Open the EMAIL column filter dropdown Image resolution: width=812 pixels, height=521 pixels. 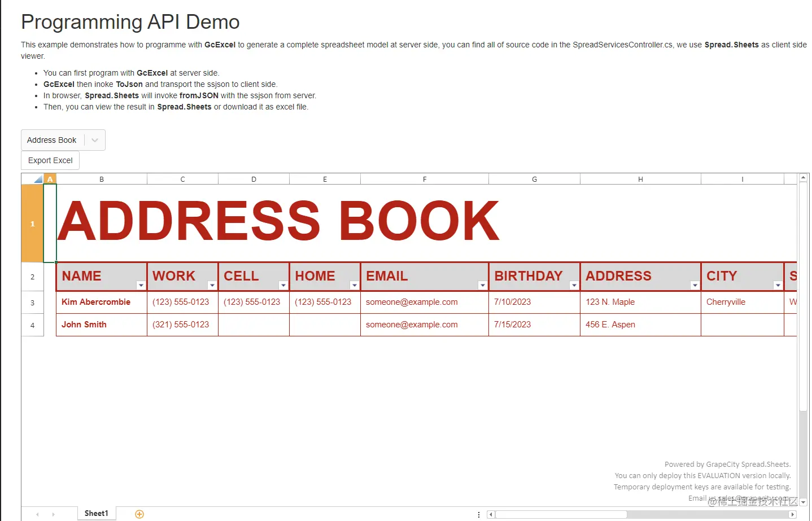click(482, 285)
